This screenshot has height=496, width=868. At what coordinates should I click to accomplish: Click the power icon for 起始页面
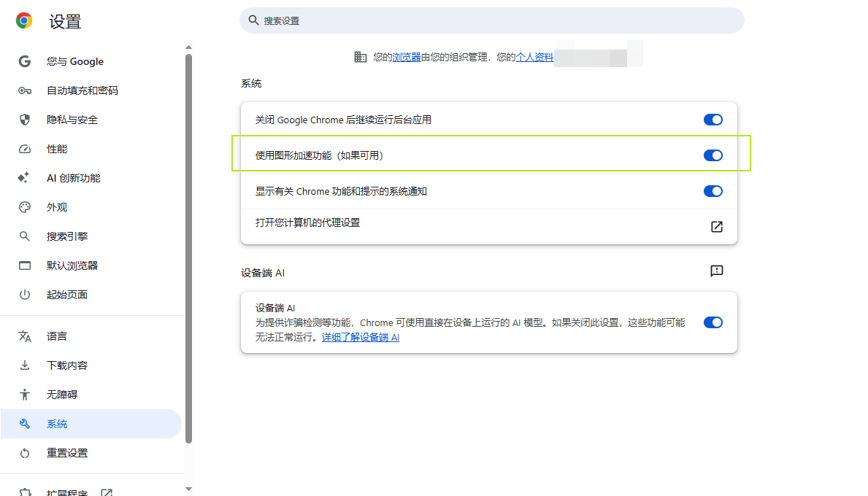24,295
